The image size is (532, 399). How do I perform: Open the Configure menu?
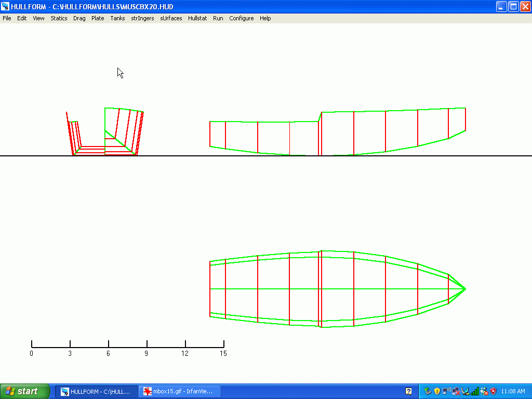click(x=242, y=18)
